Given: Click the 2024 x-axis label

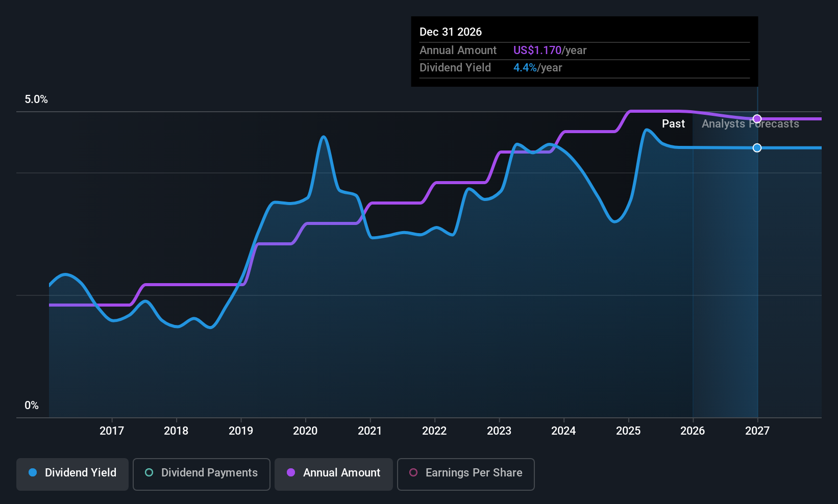Looking at the screenshot, I should pyautogui.click(x=563, y=431).
